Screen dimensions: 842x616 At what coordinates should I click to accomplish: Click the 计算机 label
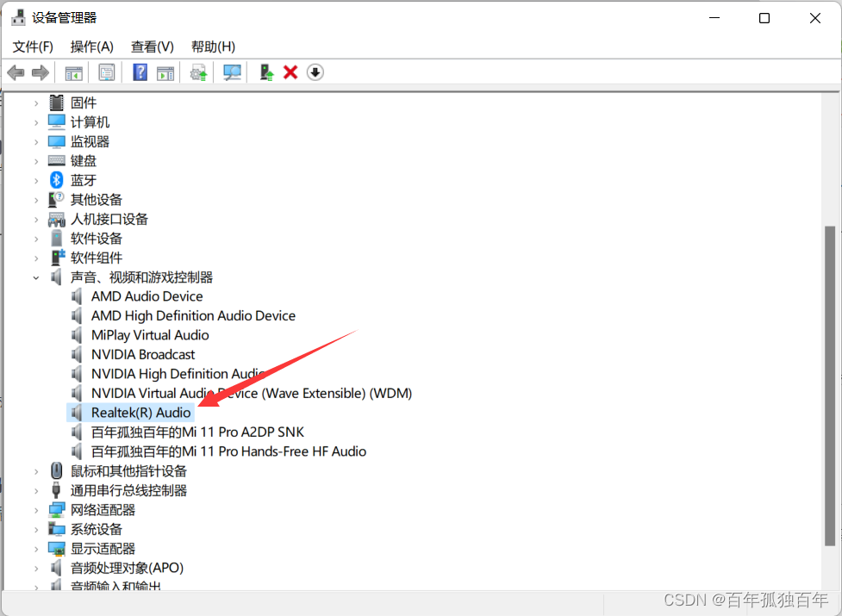(x=90, y=122)
